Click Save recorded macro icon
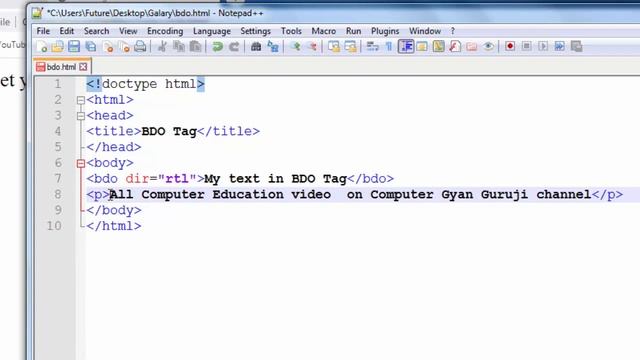 coord(576,46)
